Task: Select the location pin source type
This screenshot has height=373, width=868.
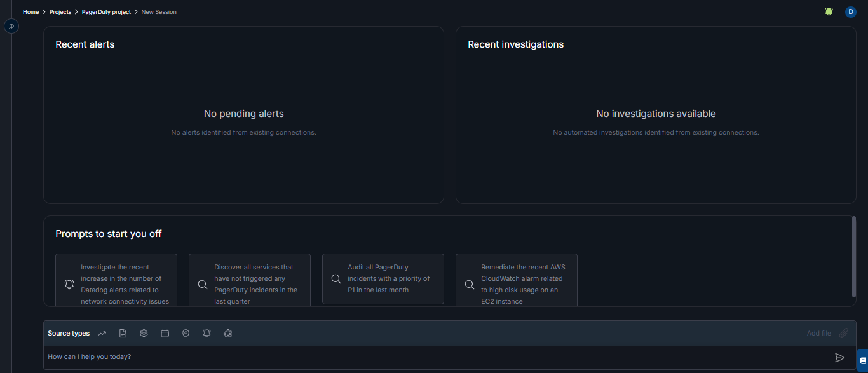Action: pos(186,334)
